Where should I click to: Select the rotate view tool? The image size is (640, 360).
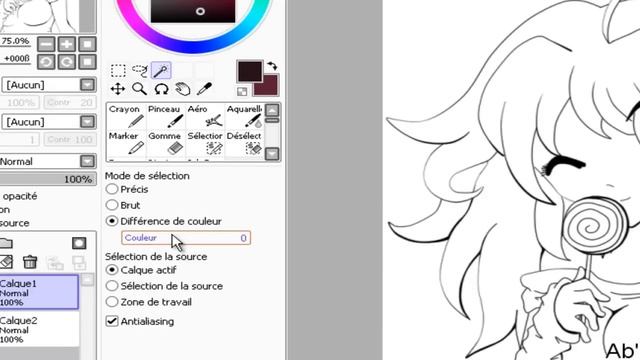pyautogui.click(x=161, y=89)
